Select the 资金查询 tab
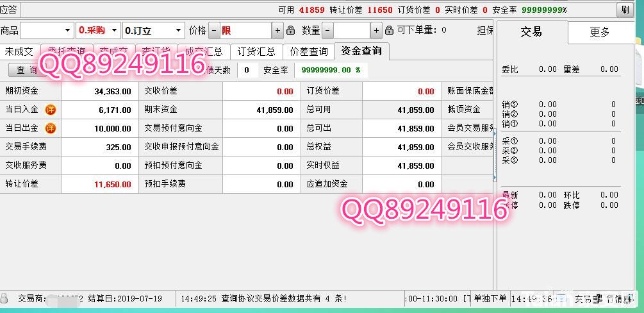 click(361, 51)
